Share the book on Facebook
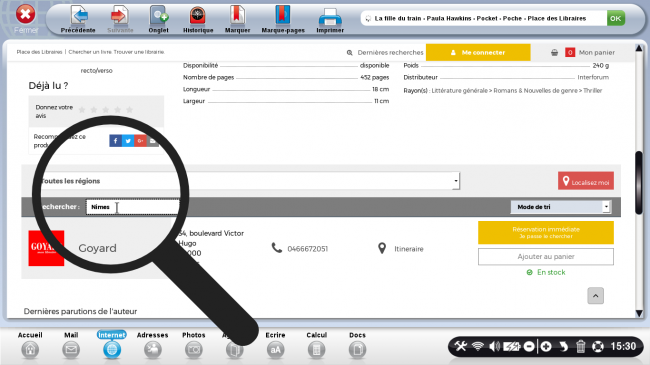This screenshot has height=365, width=650. click(115, 141)
